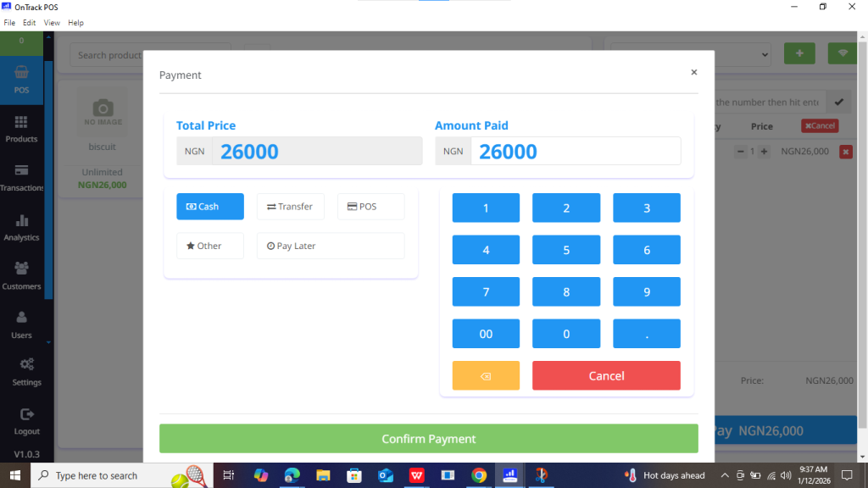Open Google Chrome from the taskbar

[x=479, y=475]
